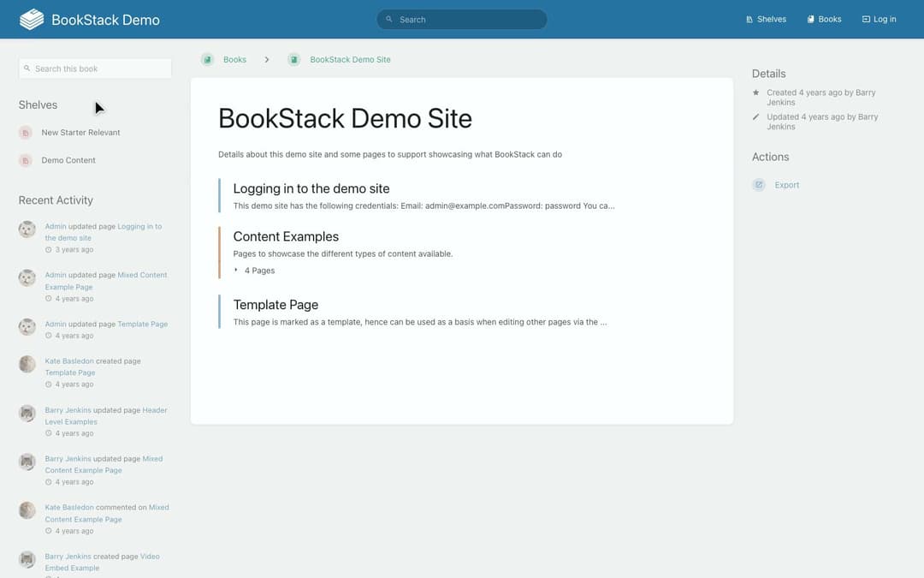Click the Books breadcrumb link

(x=234, y=60)
